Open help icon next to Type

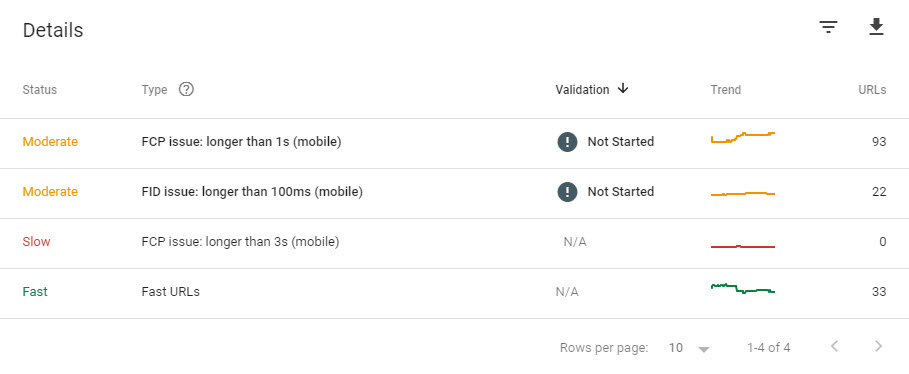(186, 89)
